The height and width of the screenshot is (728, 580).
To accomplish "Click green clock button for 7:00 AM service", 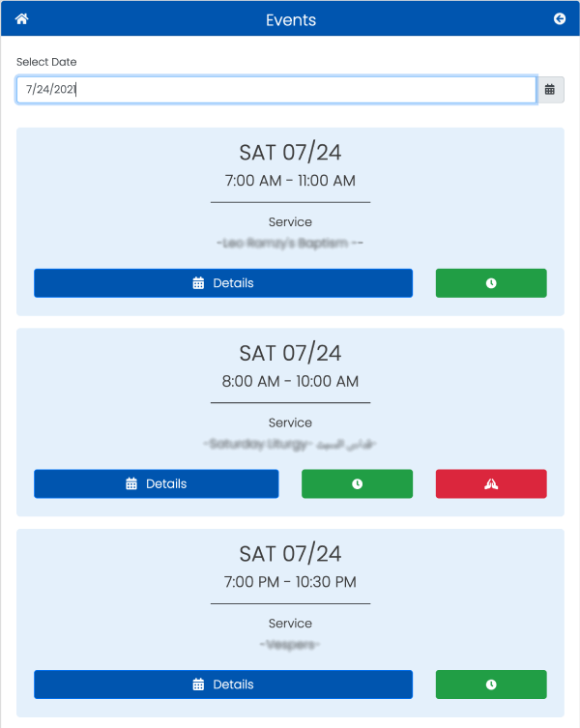I will click(x=491, y=283).
